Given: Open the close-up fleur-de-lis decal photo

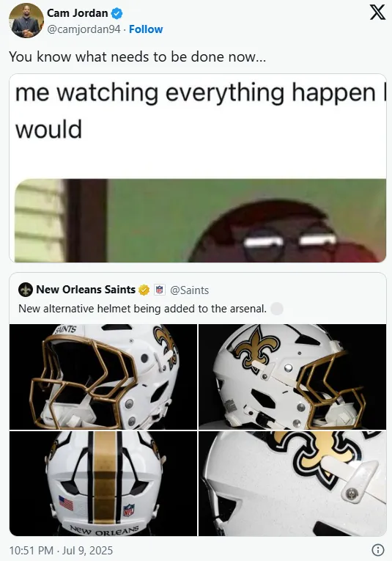Looking at the screenshot, I should (292, 483).
